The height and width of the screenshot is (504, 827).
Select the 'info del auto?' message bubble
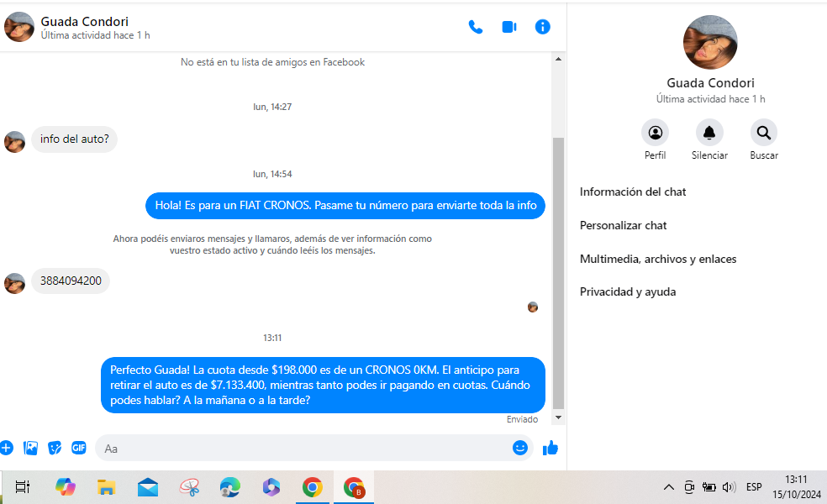74,139
